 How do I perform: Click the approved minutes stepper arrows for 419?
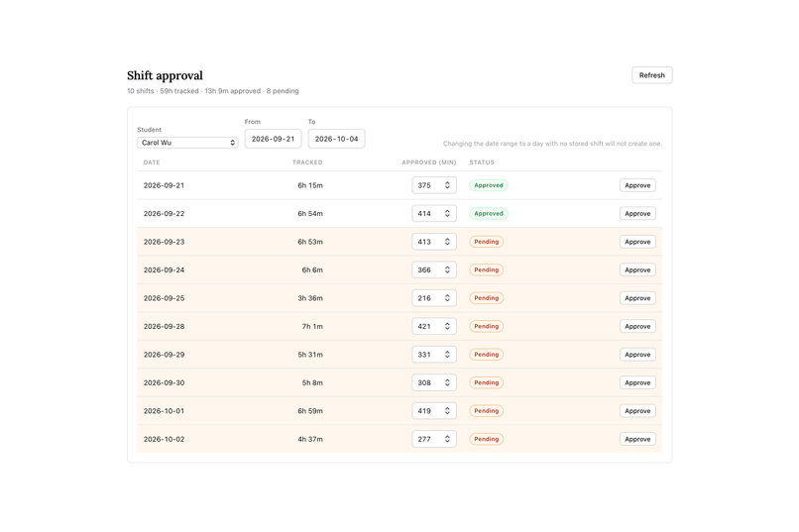click(447, 411)
